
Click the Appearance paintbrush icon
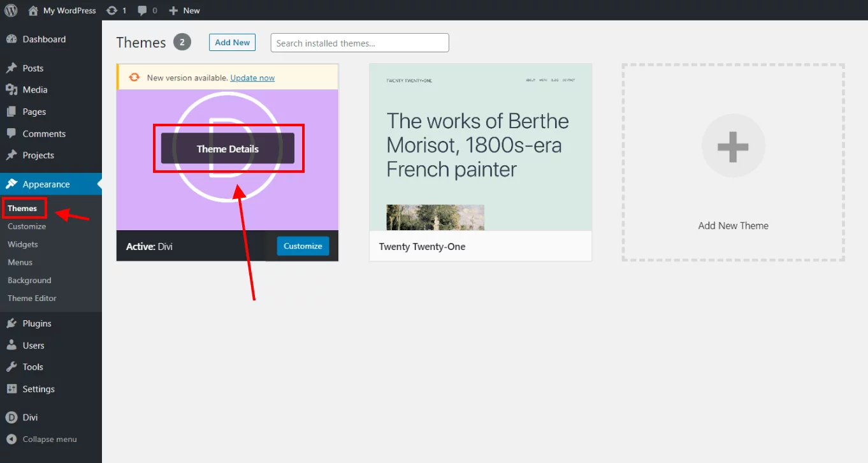pyautogui.click(x=11, y=184)
